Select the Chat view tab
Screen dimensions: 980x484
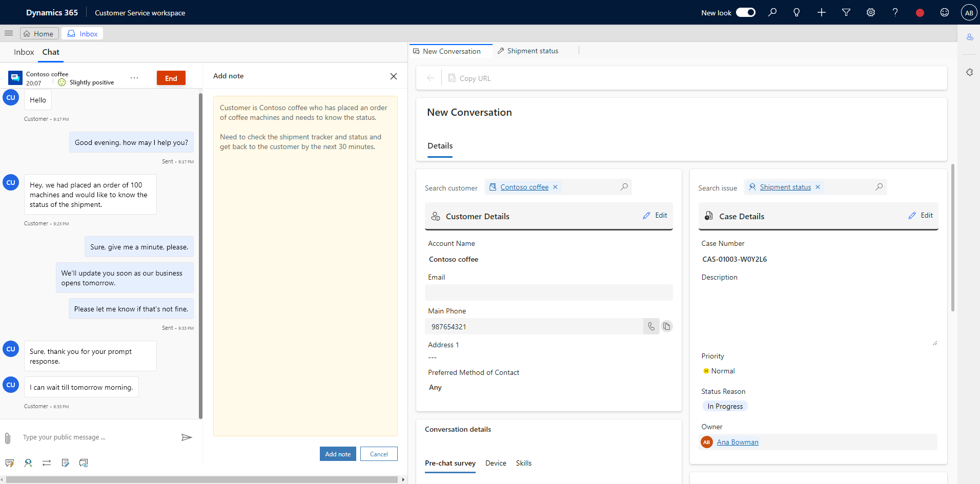point(51,52)
